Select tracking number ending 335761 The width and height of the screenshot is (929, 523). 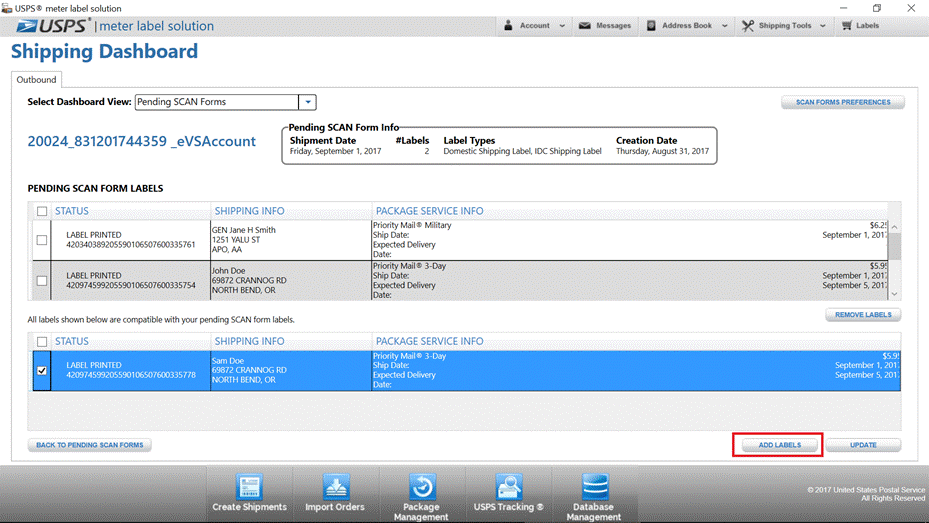coord(131,245)
